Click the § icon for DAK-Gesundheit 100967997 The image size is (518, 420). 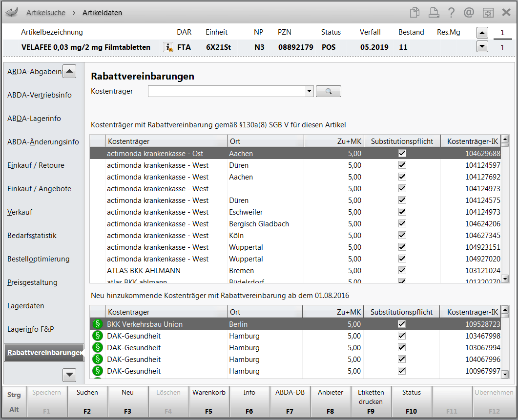click(98, 371)
